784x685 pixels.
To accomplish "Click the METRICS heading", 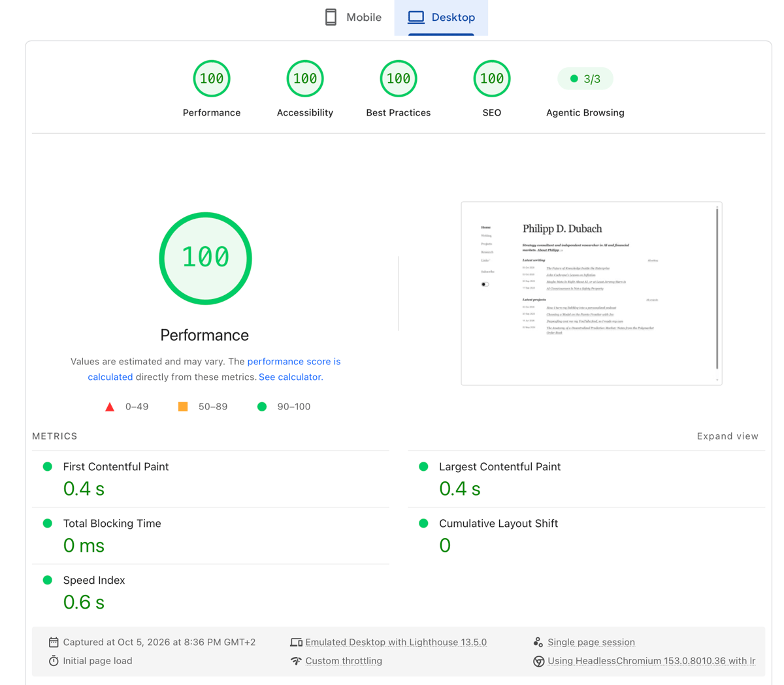I will [55, 436].
